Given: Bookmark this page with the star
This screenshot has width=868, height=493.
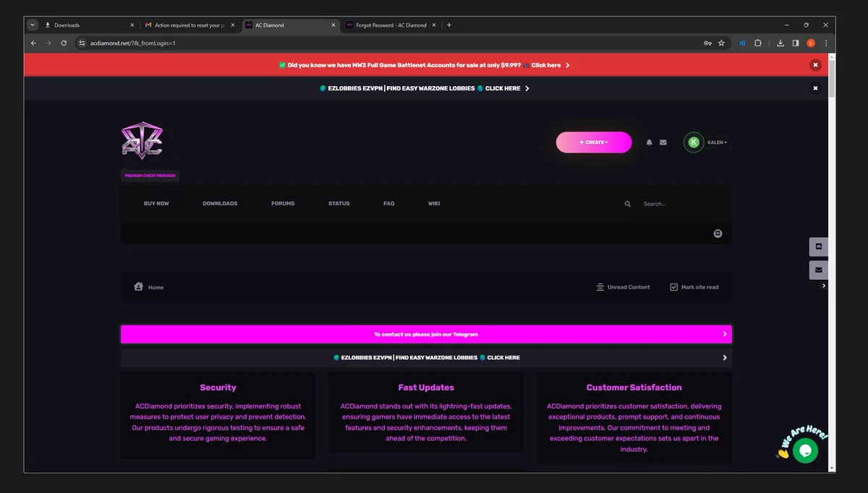Looking at the screenshot, I should coord(721,43).
